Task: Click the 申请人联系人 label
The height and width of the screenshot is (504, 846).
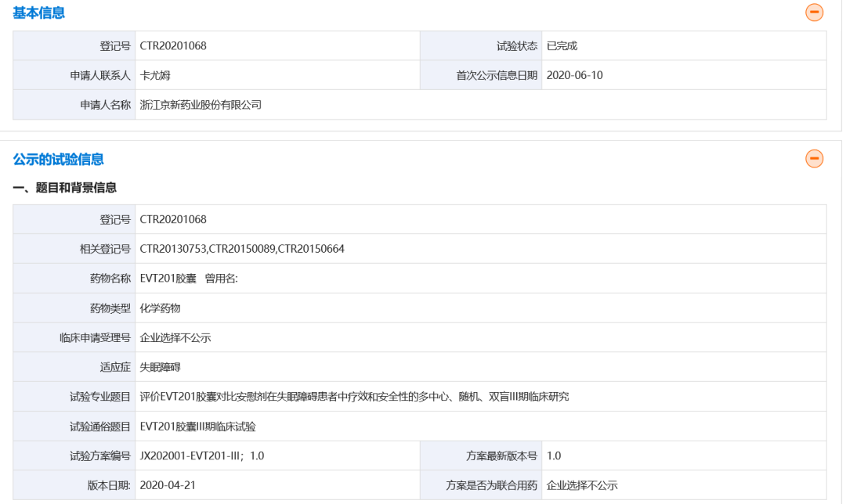Action: (x=100, y=75)
